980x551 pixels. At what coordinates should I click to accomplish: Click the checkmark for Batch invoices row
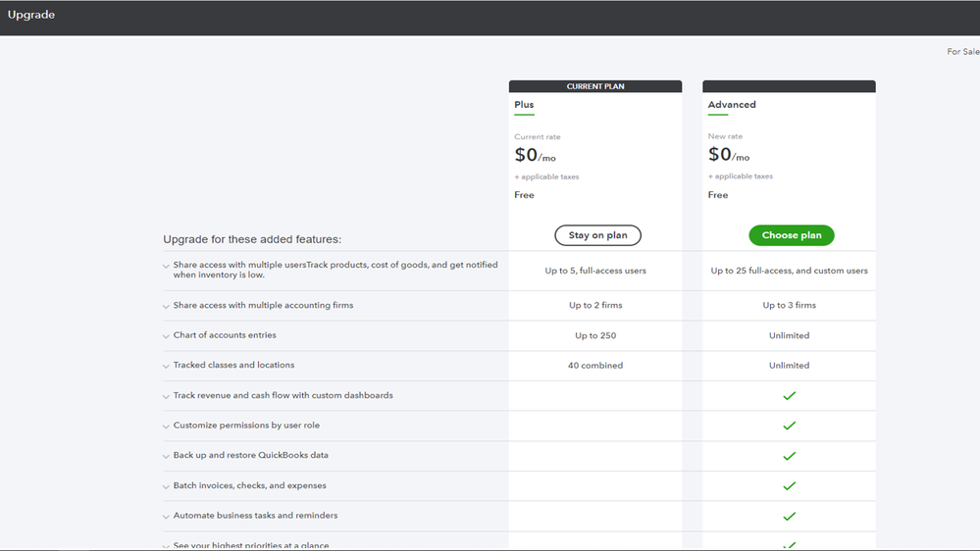tap(789, 486)
